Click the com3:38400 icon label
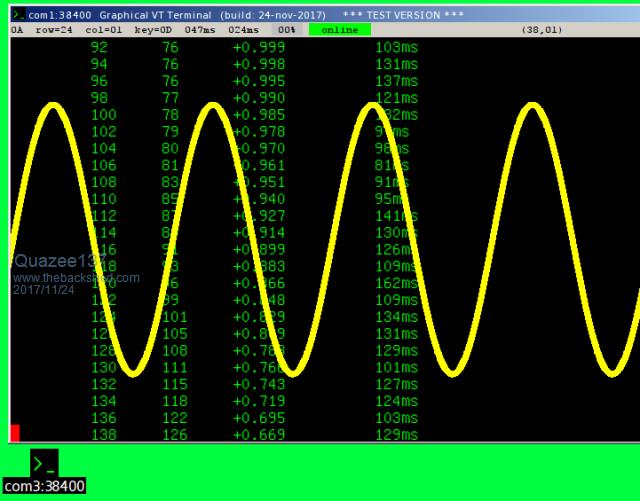 (43, 486)
